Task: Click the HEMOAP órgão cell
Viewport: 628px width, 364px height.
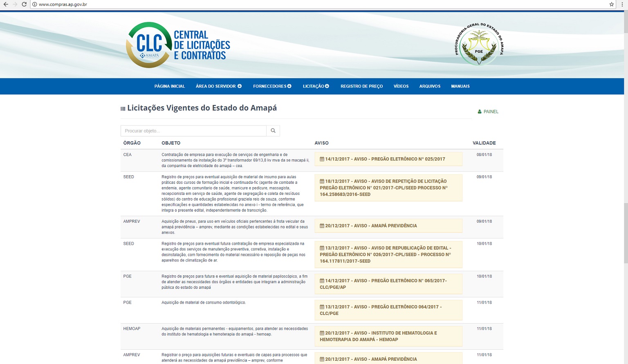Action: tap(132, 329)
